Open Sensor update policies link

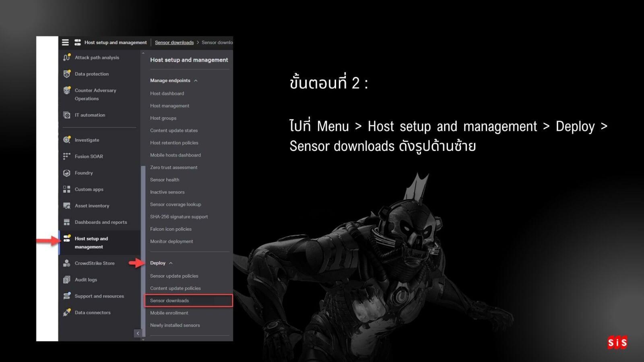tap(174, 276)
